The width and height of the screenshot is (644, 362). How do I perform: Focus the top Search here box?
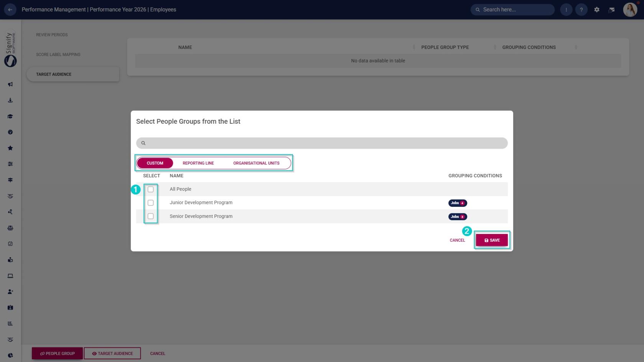[513, 10]
